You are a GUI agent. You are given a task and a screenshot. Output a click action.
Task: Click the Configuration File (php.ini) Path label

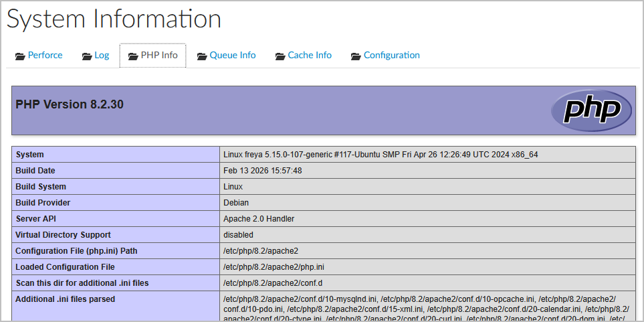(76, 251)
